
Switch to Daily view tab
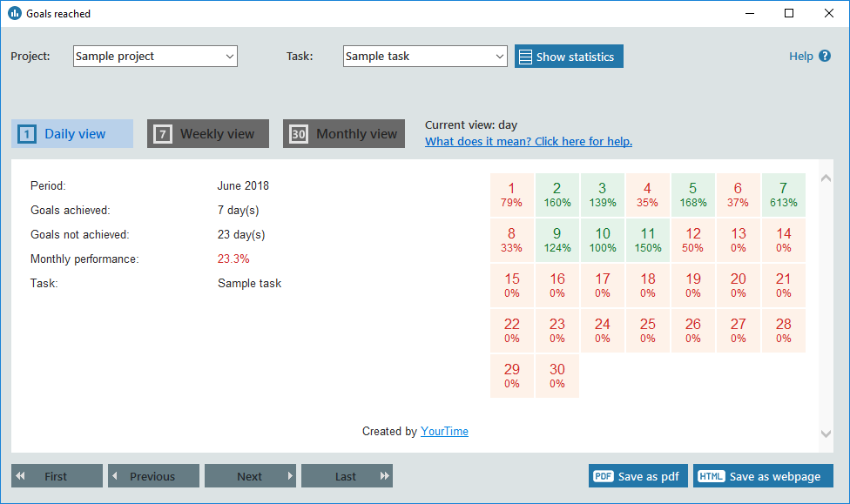(x=72, y=134)
